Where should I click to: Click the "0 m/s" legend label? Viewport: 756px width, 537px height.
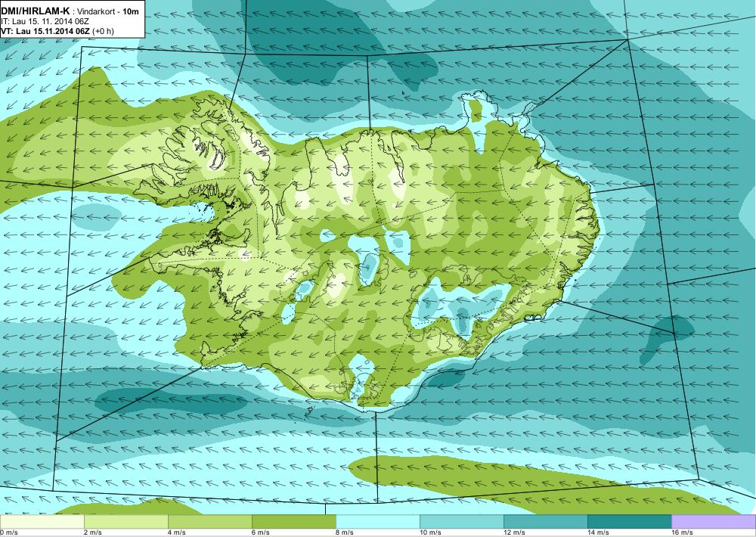pos(9,532)
